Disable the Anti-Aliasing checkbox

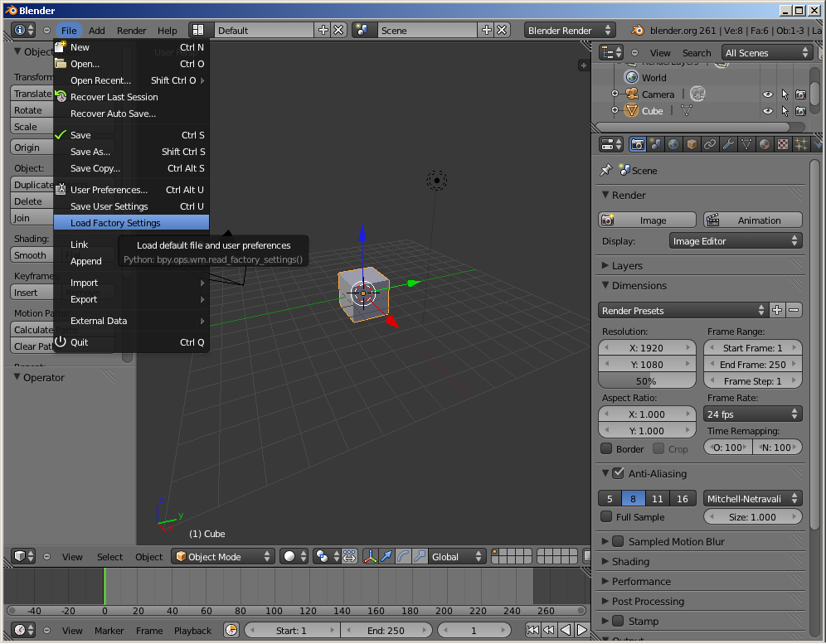click(618, 474)
